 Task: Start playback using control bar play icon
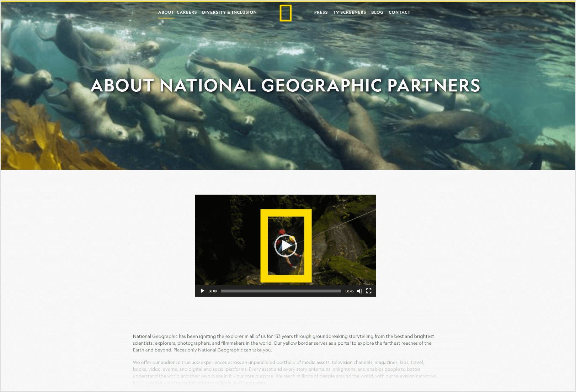point(202,291)
